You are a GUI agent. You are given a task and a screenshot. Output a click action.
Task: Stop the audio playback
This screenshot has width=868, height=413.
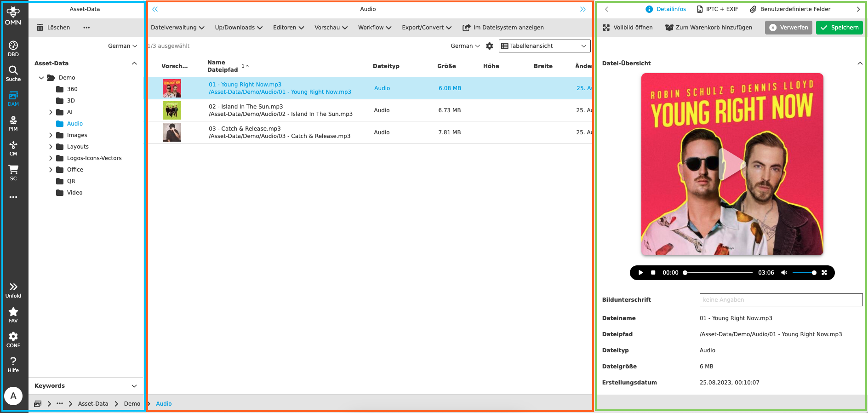[653, 273]
